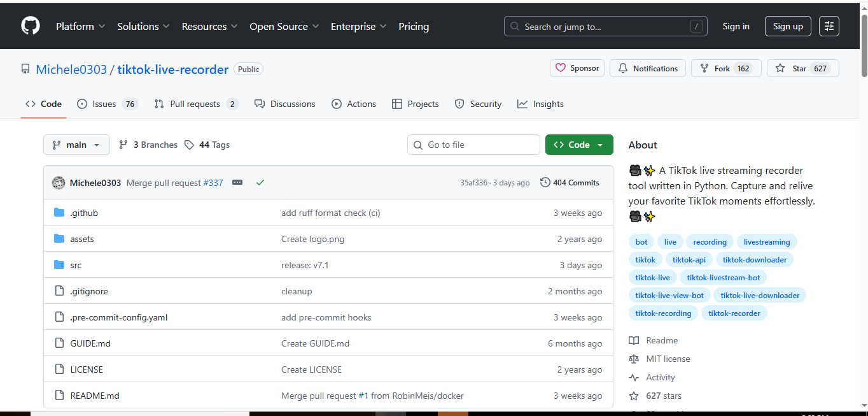
Task: Expand the Resources menu
Action: [209, 26]
